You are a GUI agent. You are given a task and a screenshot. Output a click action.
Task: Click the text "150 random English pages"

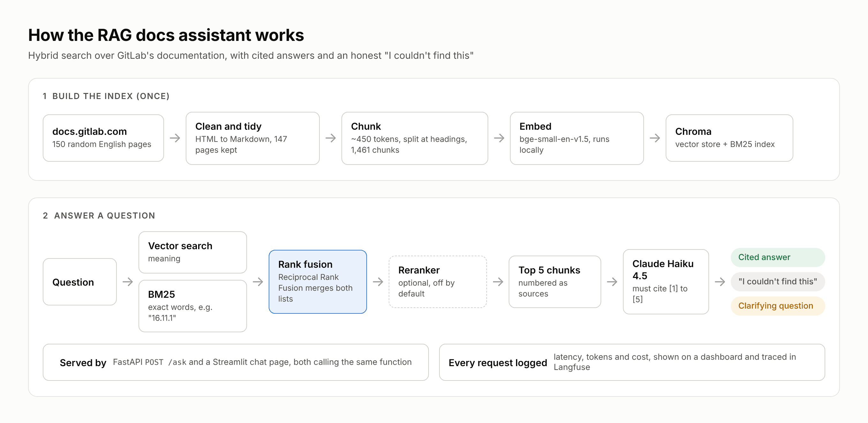[x=101, y=144]
